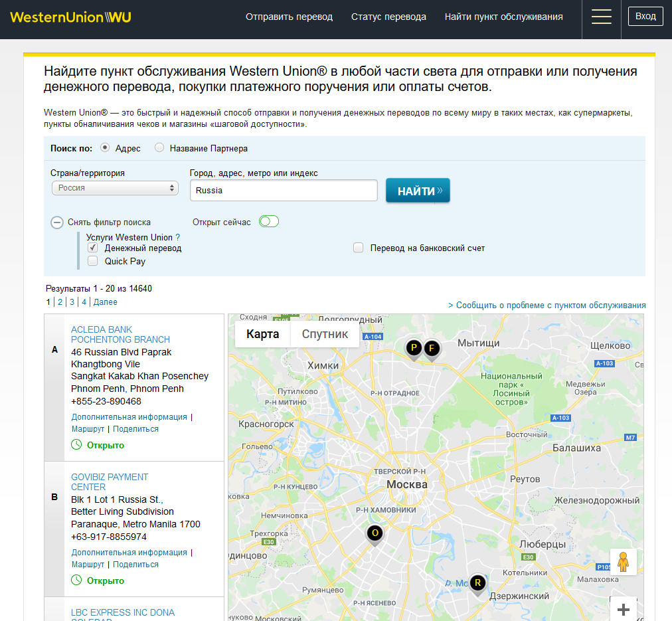Click map marker P
The image size is (672, 621).
pyautogui.click(x=414, y=348)
